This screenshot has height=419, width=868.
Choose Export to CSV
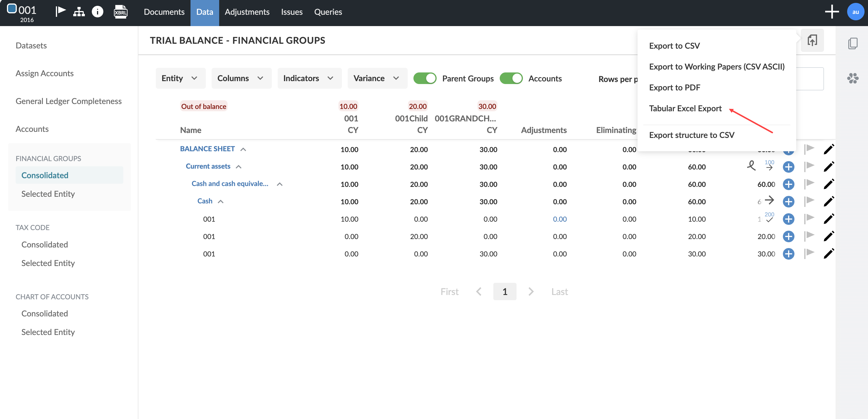pyautogui.click(x=674, y=46)
